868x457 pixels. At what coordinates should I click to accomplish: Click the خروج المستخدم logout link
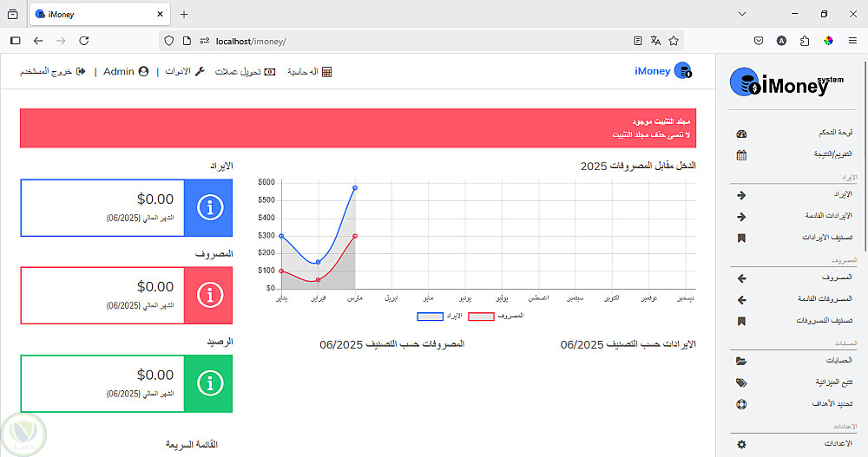tap(46, 72)
